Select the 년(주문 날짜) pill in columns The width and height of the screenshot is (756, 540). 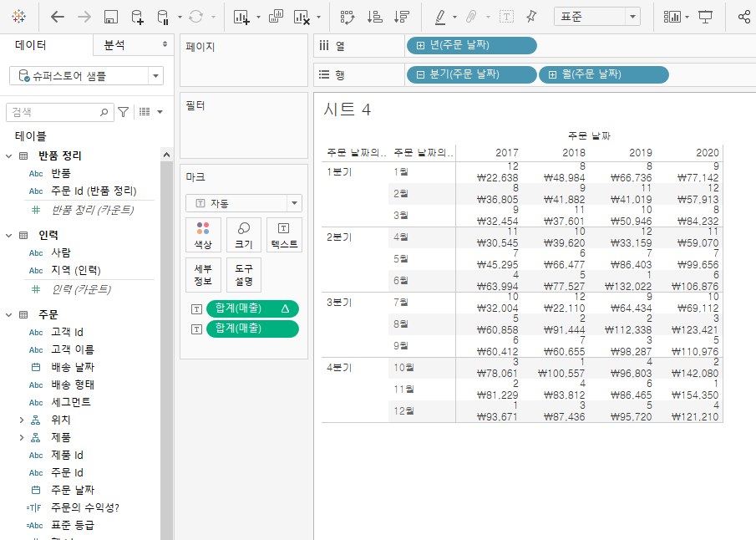[471, 45]
